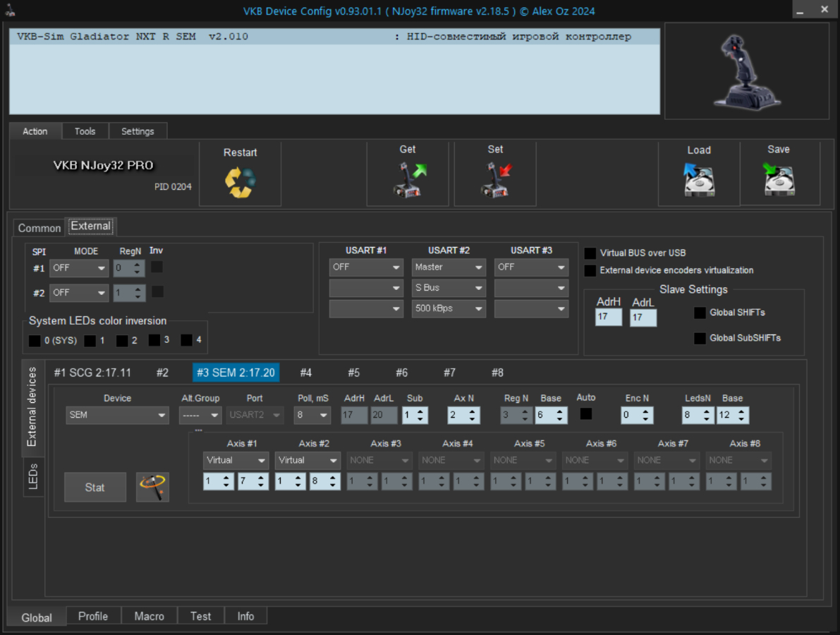Viewport: 840px width, 635px height.
Task: Click the Slave AdrL input field
Action: [x=643, y=317]
